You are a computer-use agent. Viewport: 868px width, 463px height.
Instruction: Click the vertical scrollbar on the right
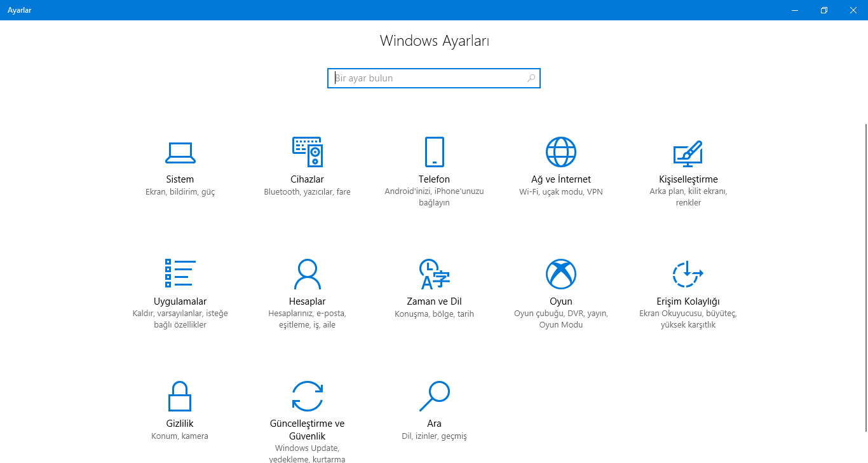tap(865, 277)
